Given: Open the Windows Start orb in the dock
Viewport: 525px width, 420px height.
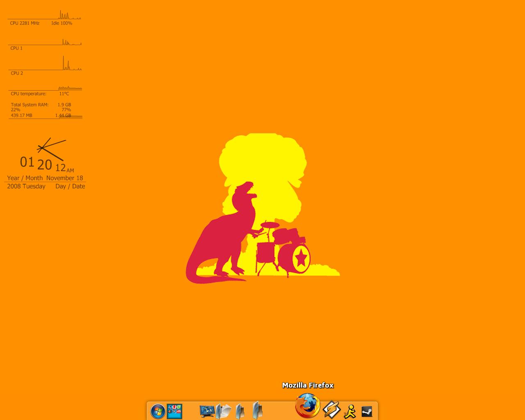Looking at the screenshot, I should (158, 411).
